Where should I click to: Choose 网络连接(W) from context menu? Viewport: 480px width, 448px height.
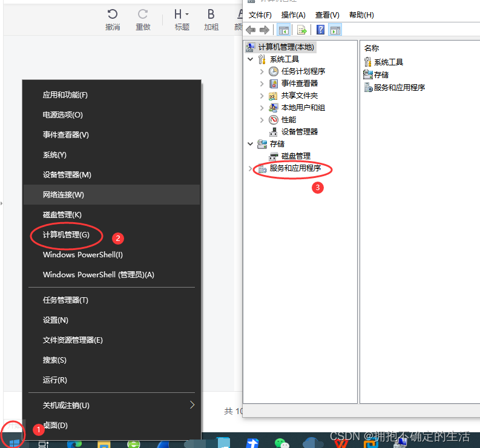tap(112, 194)
